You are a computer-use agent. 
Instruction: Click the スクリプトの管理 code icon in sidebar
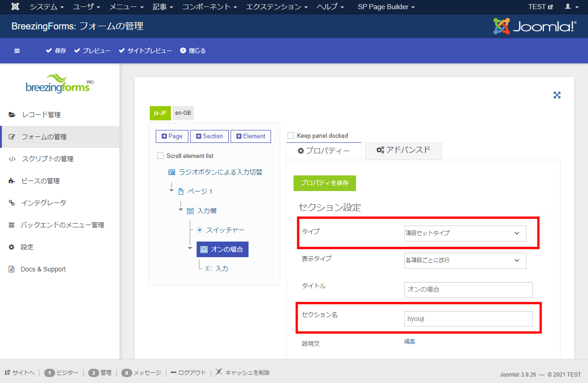pyautogui.click(x=12, y=159)
